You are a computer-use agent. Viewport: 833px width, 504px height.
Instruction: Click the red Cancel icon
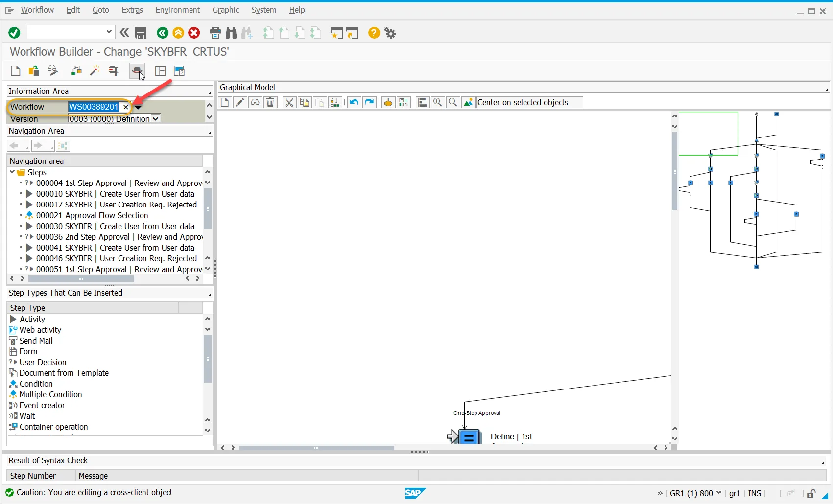point(194,33)
